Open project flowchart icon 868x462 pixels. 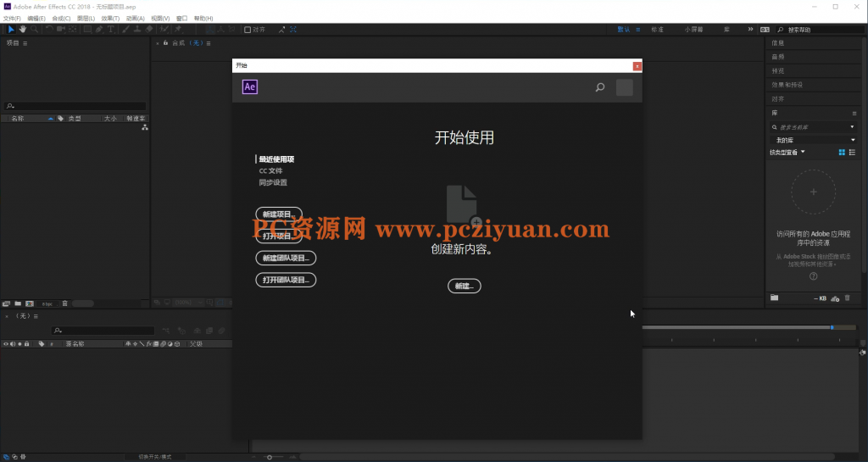pos(144,127)
